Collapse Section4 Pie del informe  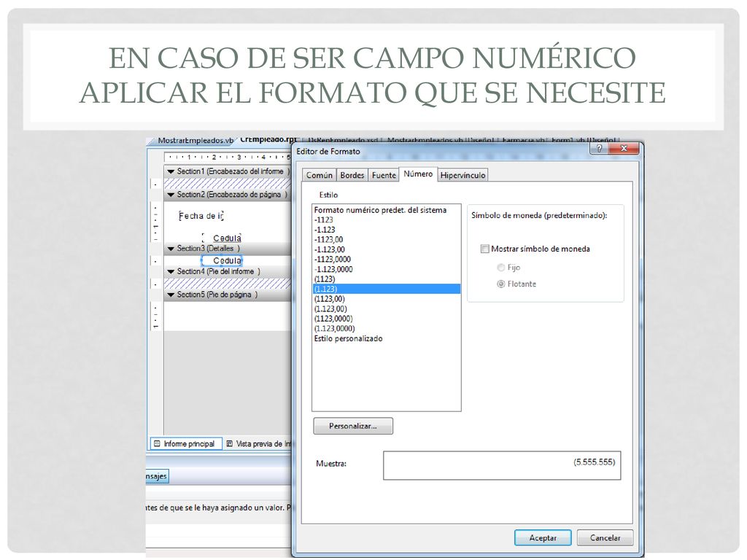(x=171, y=271)
